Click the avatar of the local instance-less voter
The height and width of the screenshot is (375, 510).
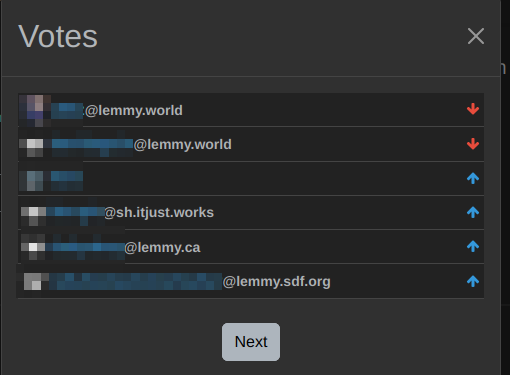35,179
